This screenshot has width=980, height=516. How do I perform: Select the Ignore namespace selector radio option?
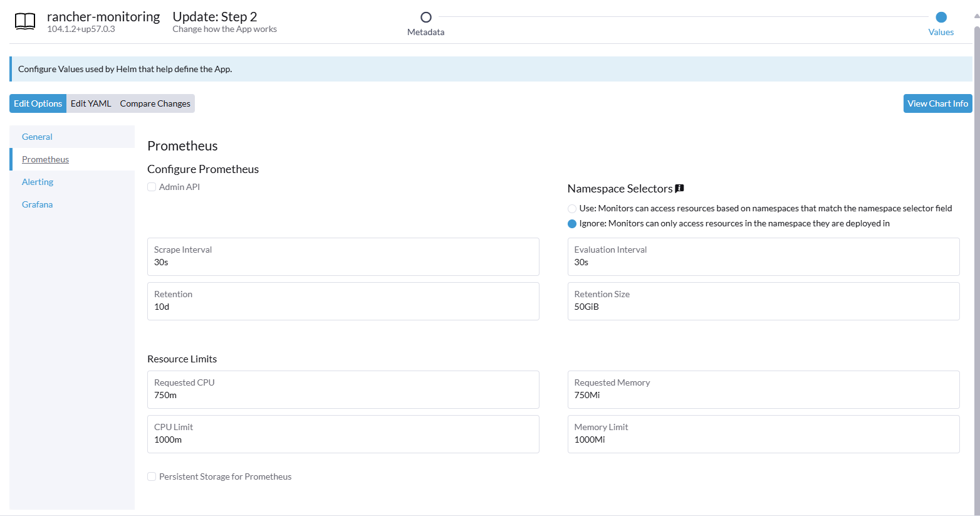572,224
